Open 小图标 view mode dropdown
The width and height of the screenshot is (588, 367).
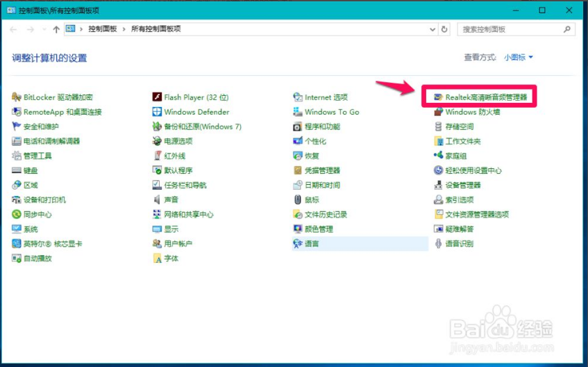519,58
